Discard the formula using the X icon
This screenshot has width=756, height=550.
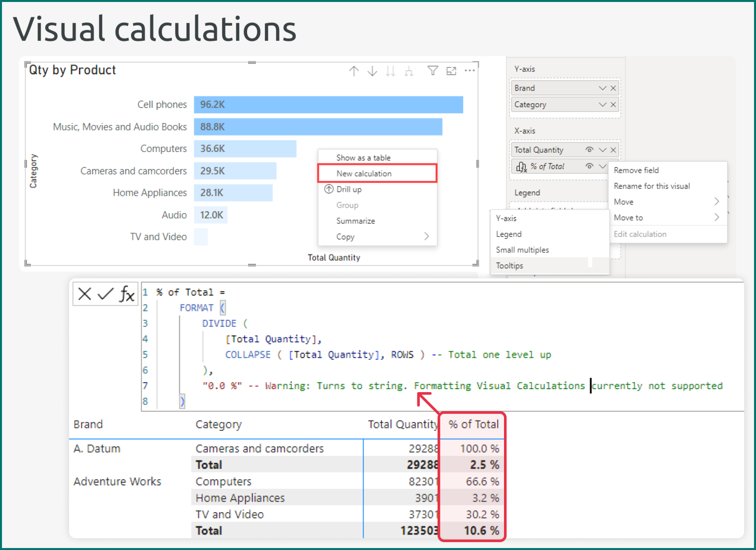point(84,294)
